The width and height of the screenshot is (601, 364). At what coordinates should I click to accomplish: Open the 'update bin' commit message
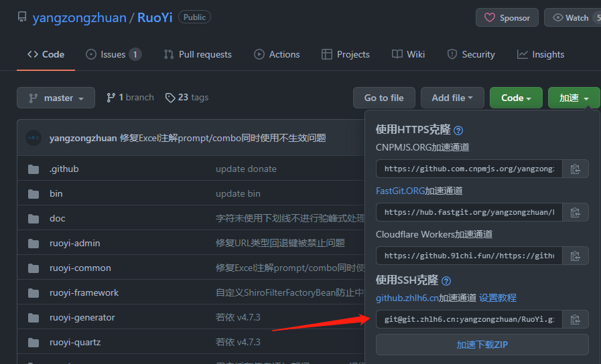[x=238, y=193]
